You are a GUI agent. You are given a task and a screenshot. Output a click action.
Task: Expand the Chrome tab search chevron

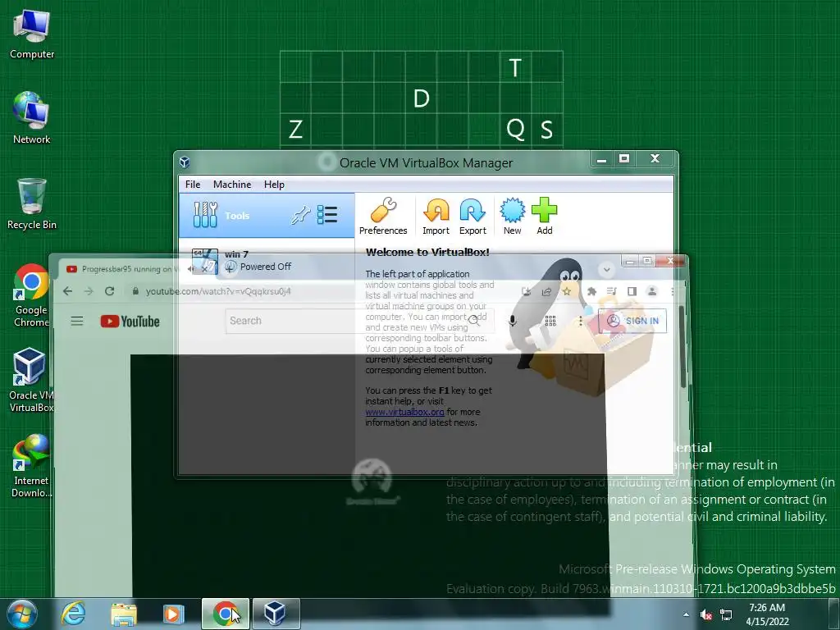(x=607, y=269)
